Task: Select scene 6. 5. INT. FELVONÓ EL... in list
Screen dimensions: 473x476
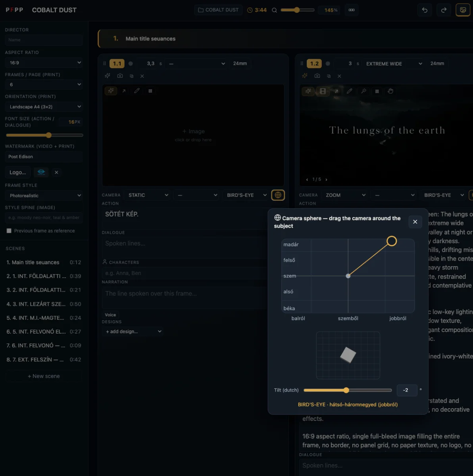Action: [x=44, y=332]
